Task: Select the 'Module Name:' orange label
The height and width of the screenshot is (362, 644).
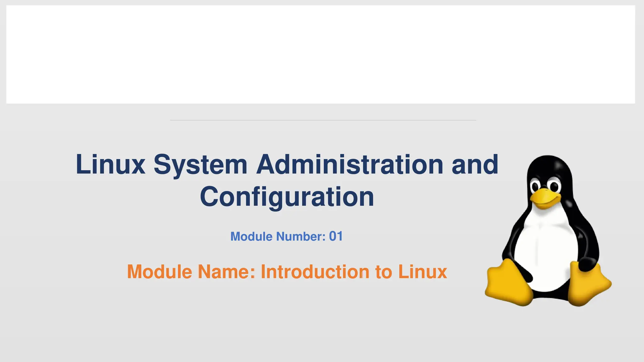Action: tap(191, 272)
